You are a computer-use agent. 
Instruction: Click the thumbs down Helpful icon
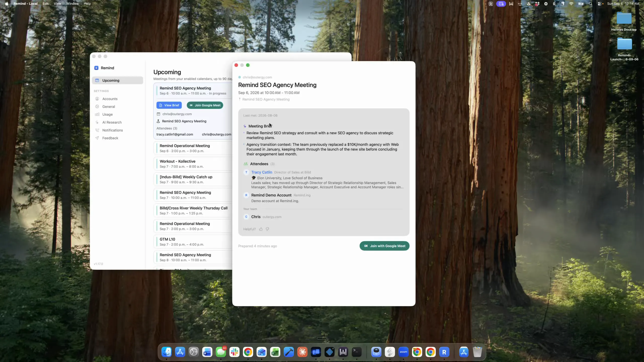(x=267, y=229)
